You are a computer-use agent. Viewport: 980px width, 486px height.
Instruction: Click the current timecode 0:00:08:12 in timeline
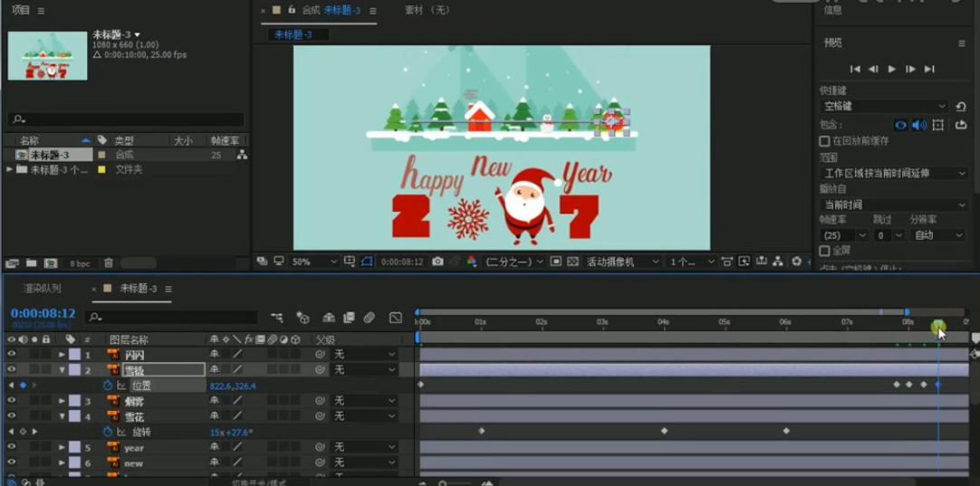click(43, 313)
